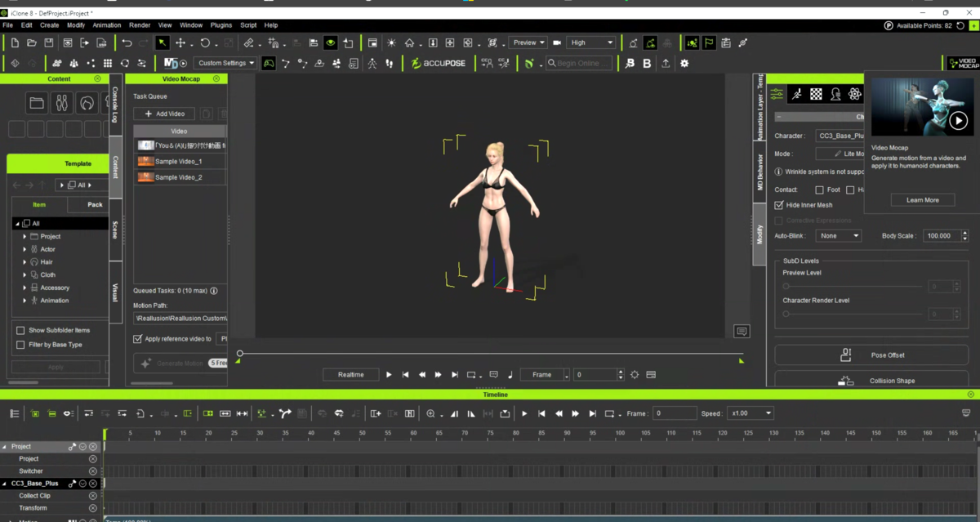This screenshot has width=980, height=522.
Task: Click the Character Render Level slider handle
Action: point(786,314)
